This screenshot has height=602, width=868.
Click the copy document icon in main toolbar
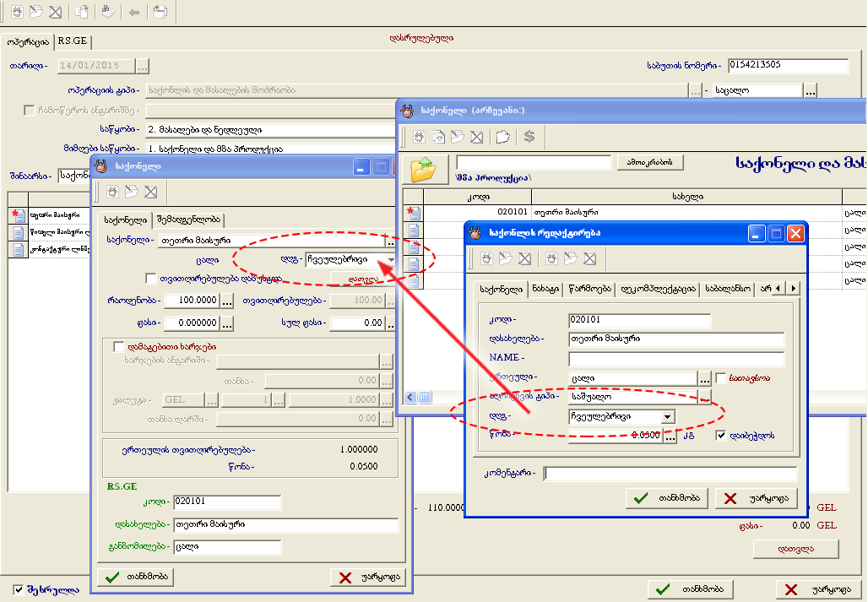(x=82, y=12)
